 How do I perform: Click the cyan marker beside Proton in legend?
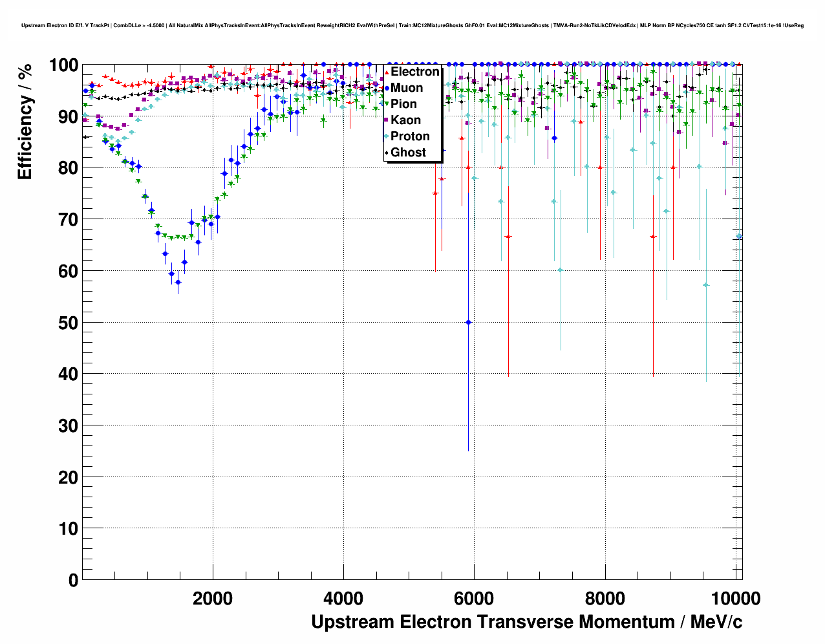click(x=387, y=136)
